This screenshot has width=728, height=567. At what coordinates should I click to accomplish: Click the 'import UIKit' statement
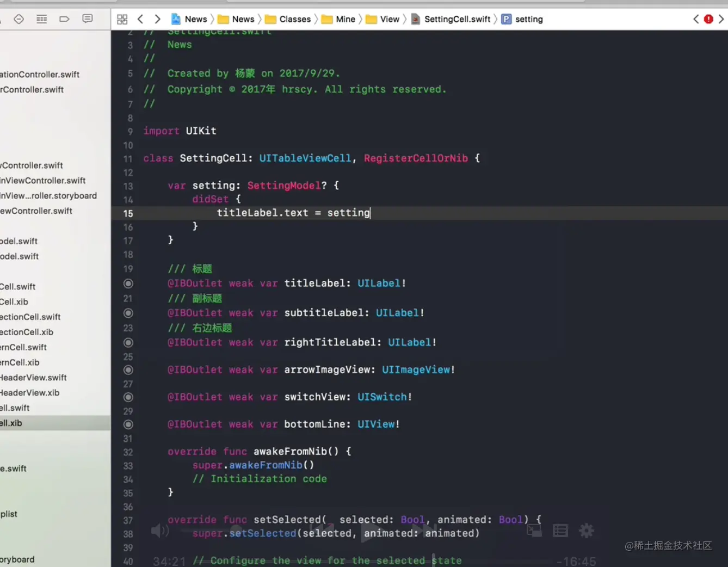(x=180, y=131)
